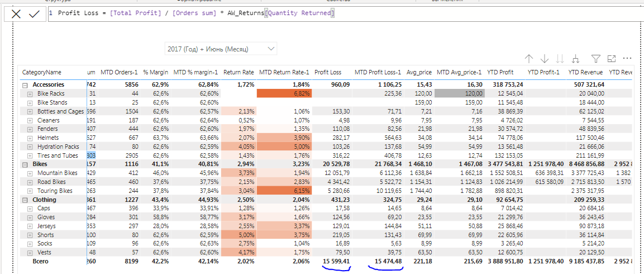Click [Quantity Returned] in the formula
This screenshot has height=274, width=644.
click(x=300, y=13)
